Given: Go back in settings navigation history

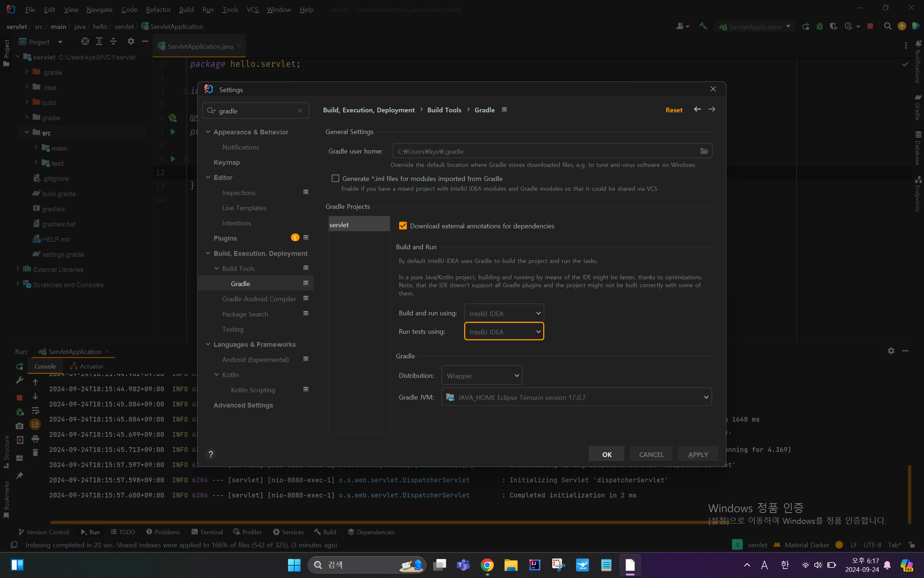Looking at the screenshot, I should (x=697, y=109).
